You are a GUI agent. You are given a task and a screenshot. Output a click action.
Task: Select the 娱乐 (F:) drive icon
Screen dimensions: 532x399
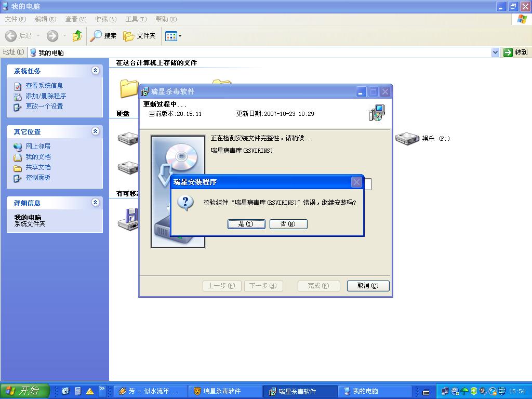click(x=407, y=138)
